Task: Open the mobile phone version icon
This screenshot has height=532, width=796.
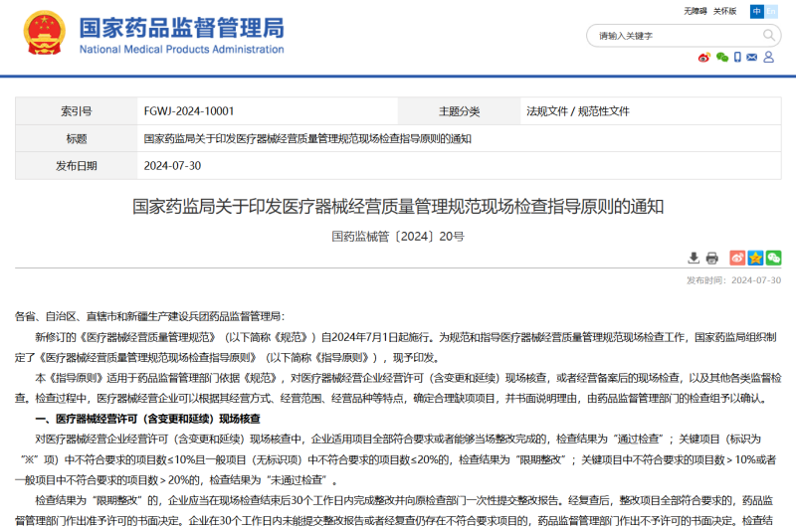Action: [737, 58]
